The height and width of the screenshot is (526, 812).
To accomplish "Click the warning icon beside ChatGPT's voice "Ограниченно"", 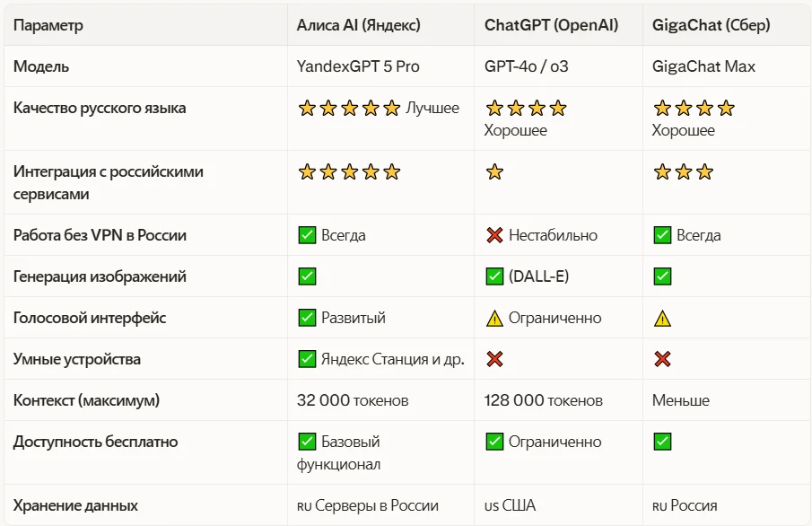I will 494,319.
